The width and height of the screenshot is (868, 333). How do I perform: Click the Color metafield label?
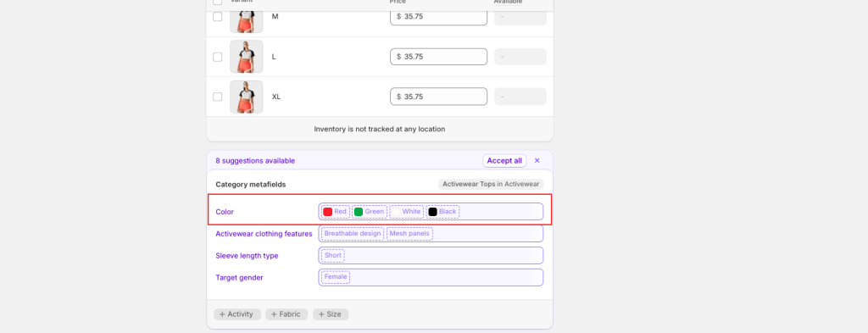(x=225, y=212)
